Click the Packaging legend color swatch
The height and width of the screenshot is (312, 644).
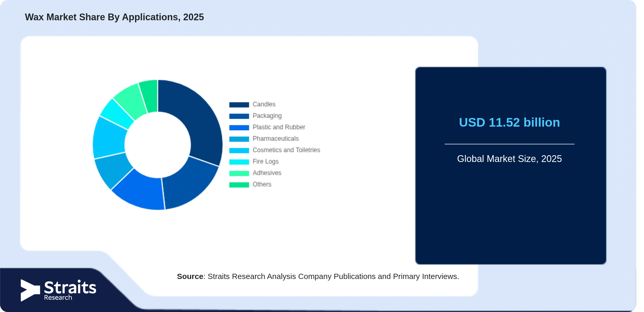pyautogui.click(x=239, y=116)
